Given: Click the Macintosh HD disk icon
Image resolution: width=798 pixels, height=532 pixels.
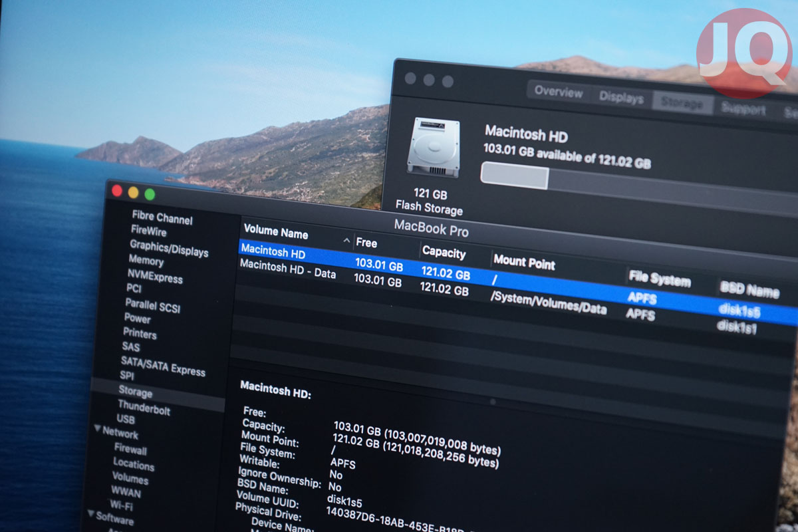Looking at the screenshot, I should [x=433, y=147].
